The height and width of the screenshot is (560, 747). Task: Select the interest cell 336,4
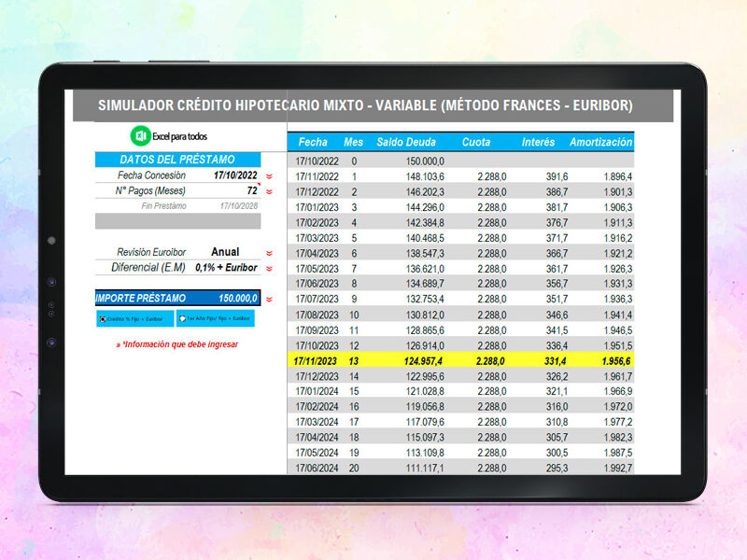click(x=557, y=345)
